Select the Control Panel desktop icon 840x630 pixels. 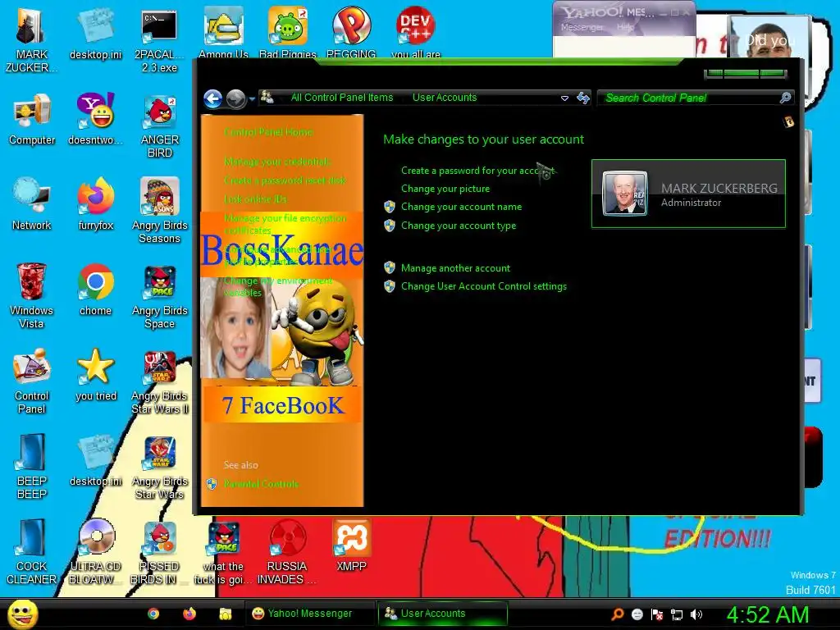32,381
